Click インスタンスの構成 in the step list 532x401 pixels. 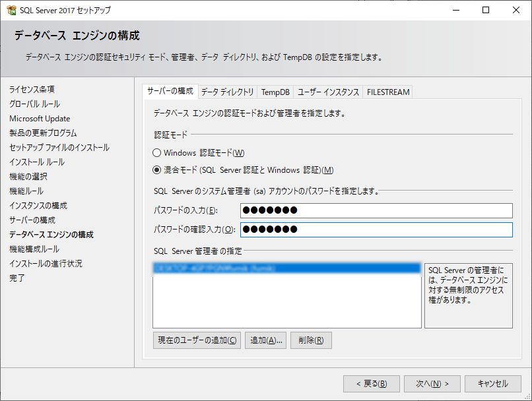(x=38, y=206)
